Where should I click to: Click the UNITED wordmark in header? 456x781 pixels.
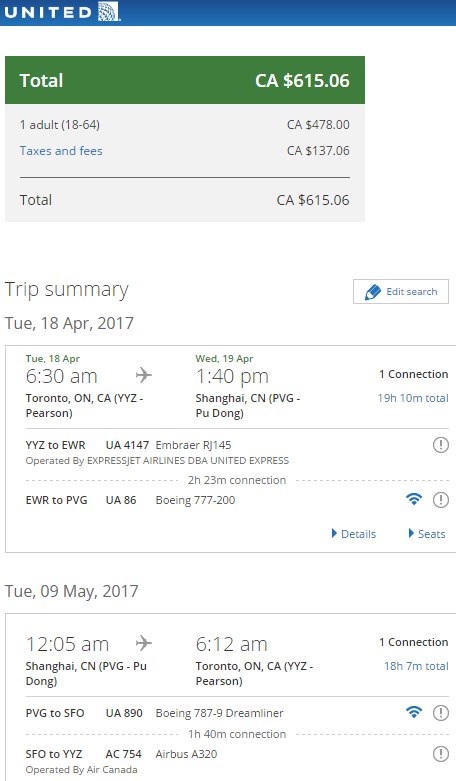[x=48, y=12]
